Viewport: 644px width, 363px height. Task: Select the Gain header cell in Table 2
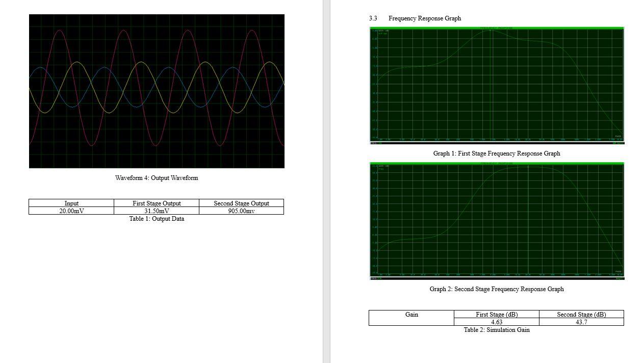(x=411, y=315)
